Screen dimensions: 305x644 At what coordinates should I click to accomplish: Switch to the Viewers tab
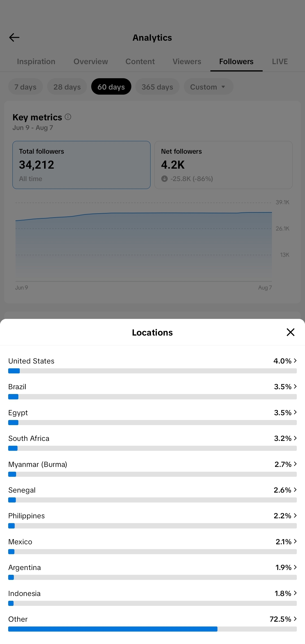click(187, 61)
